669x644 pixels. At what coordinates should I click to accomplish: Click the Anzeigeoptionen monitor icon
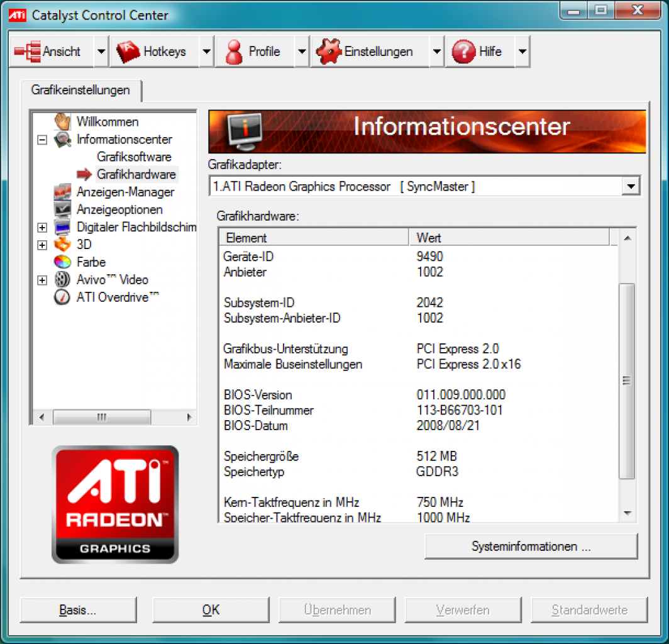pos(62,209)
